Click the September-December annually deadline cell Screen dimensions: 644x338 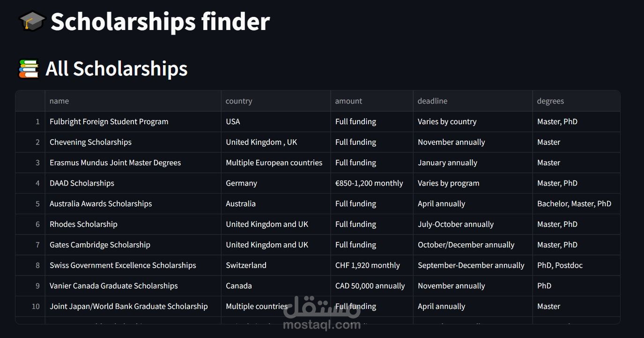(x=473, y=265)
